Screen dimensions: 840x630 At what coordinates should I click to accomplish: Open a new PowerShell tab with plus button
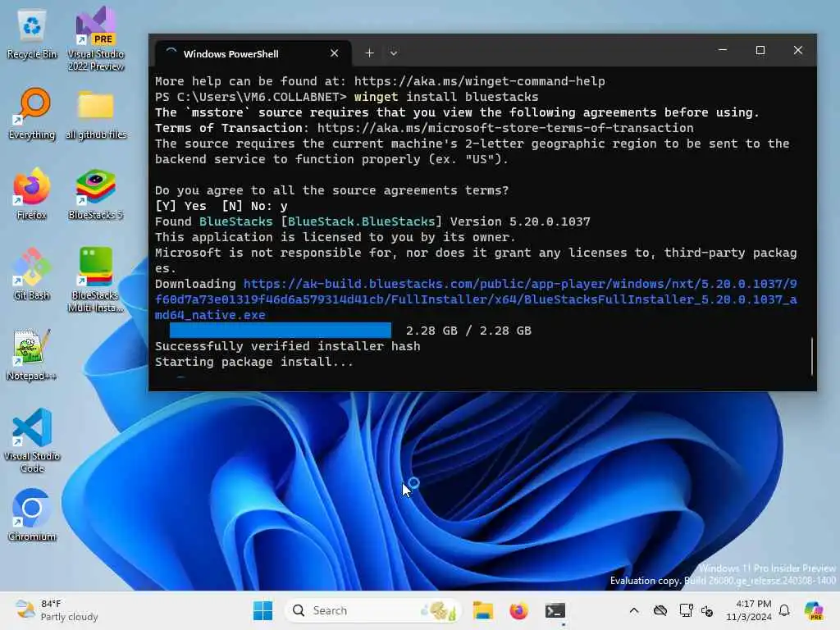(370, 53)
